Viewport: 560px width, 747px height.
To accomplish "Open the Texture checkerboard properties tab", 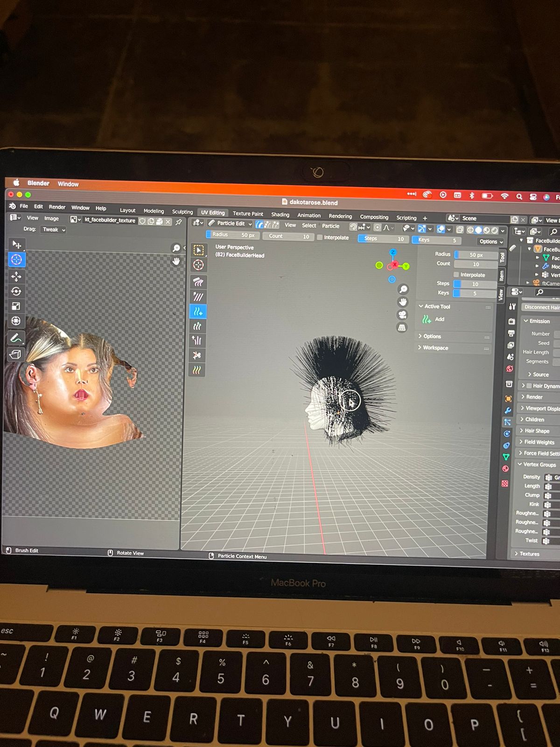I will point(504,484).
